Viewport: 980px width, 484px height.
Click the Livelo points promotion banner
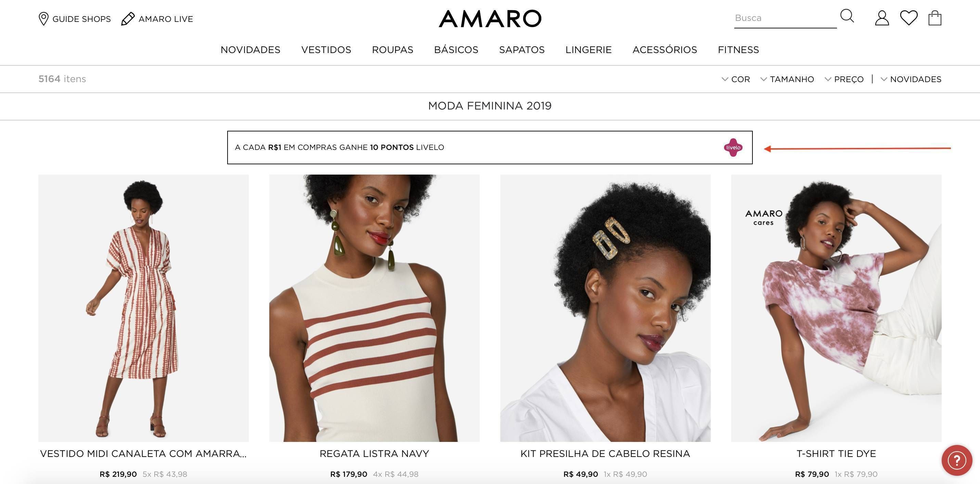click(490, 148)
